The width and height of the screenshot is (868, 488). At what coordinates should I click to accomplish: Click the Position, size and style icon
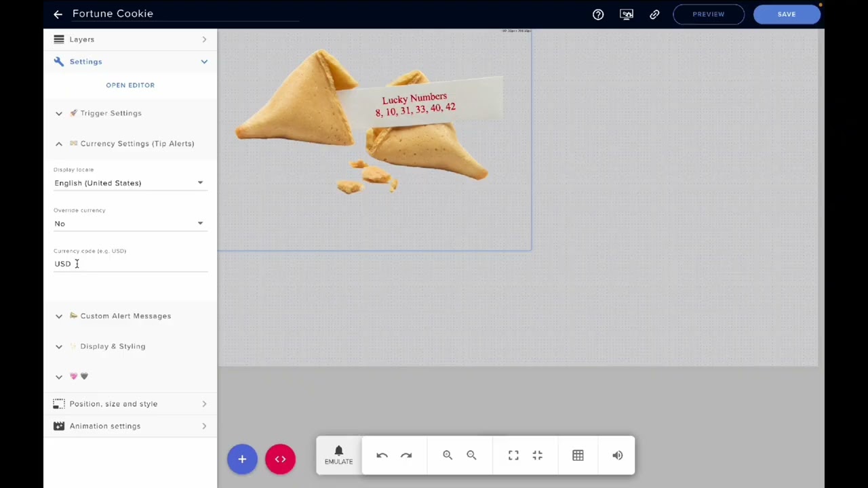[x=59, y=404]
